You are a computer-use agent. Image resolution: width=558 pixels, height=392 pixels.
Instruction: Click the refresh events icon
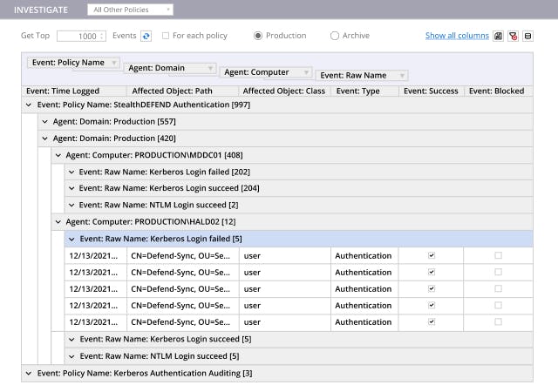[146, 36]
